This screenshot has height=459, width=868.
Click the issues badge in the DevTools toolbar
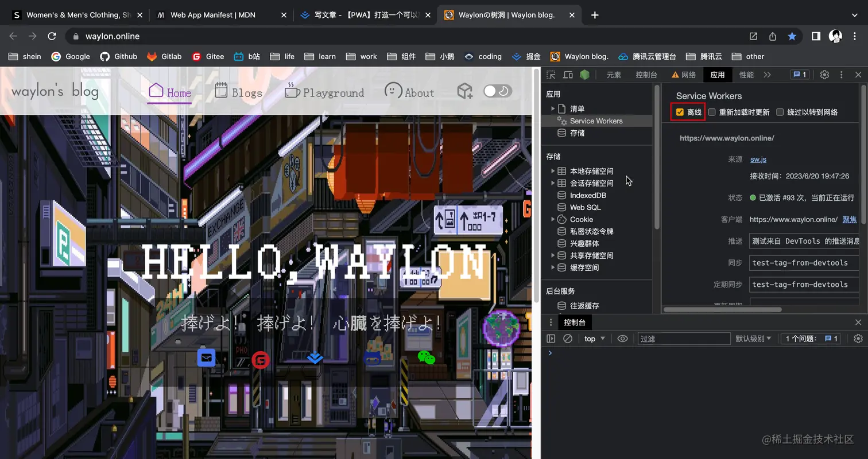coord(800,75)
